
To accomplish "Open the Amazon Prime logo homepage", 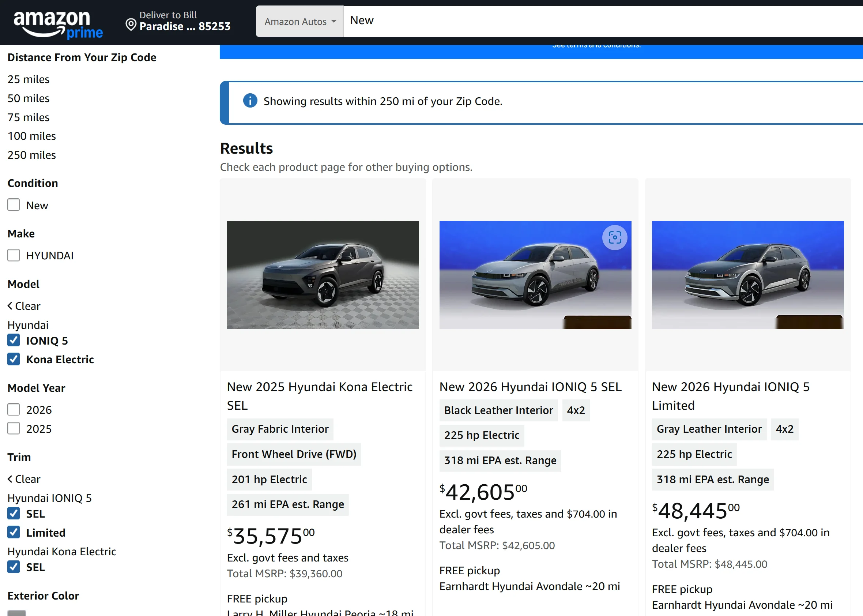I will pos(58,24).
